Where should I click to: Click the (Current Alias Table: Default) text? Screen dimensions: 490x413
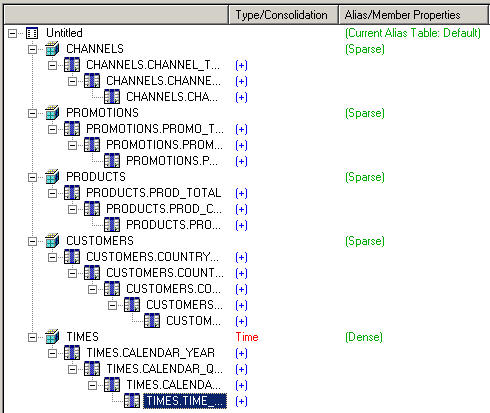[x=413, y=33]
